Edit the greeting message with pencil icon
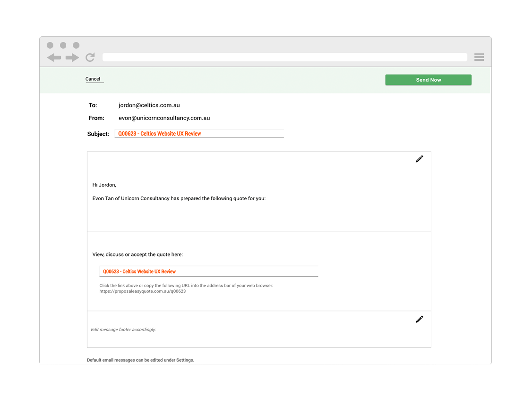This screenshot has height=401, width=532. point(419,159)
